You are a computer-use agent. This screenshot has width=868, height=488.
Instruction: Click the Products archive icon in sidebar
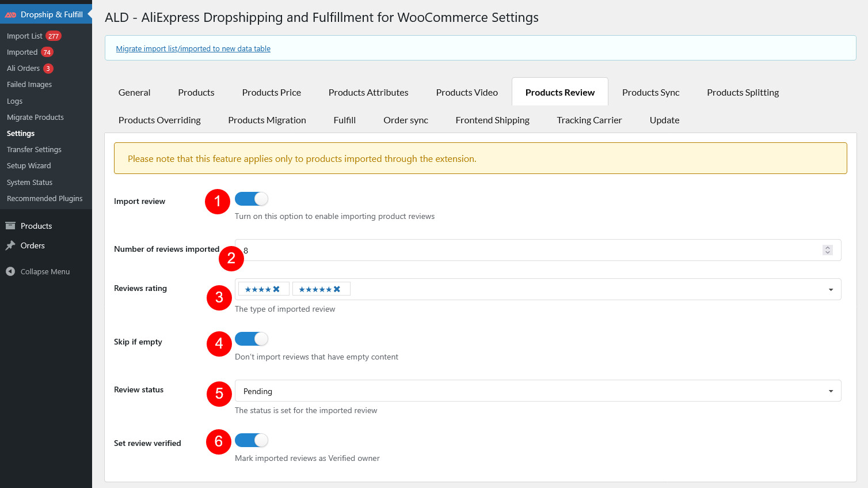10,226
